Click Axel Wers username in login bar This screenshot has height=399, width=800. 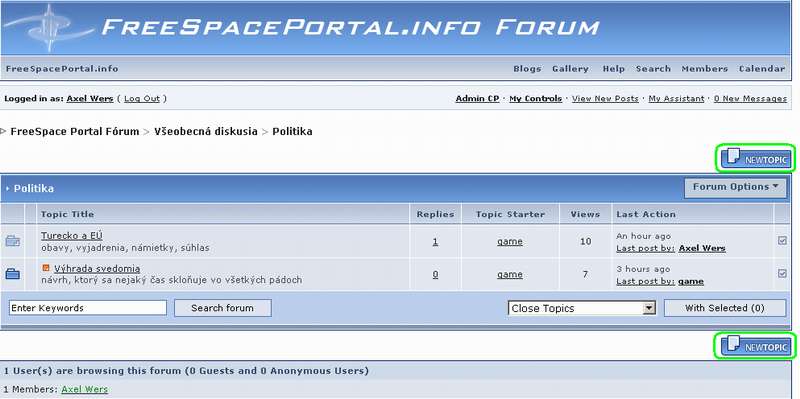point(90,99)
